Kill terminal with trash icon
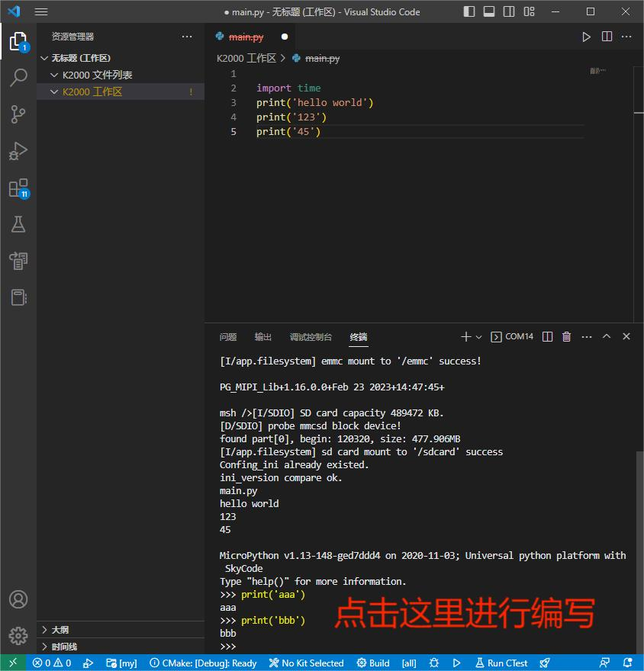Screen dimensions: 644x671 coord(566,337)
